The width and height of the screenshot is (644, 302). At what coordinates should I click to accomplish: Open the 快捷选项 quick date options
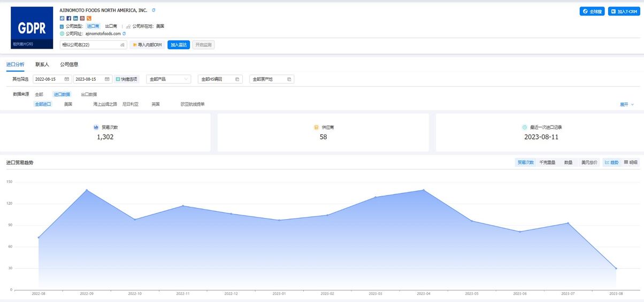point(127,79)
